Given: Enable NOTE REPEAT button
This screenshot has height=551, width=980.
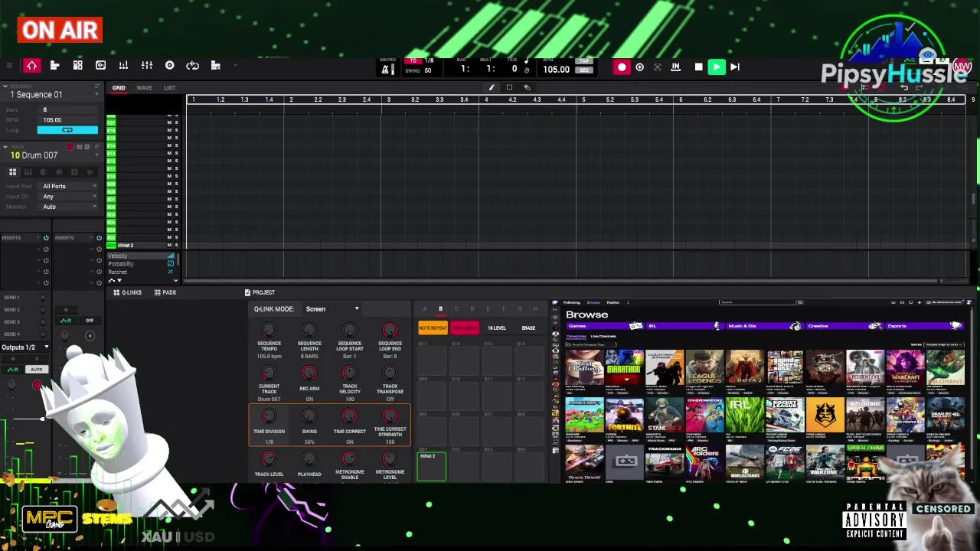Looking at the screenshot, I should click(x=433, y=328).
